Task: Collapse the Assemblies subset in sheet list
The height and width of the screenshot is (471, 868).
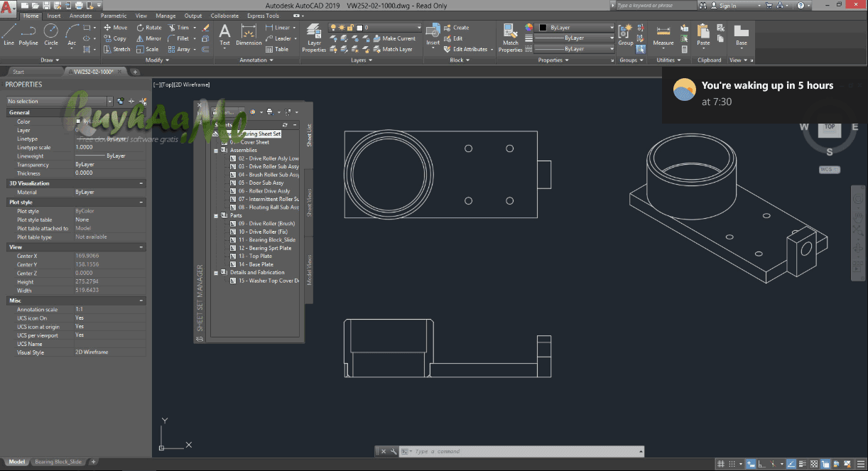Action: point(216,151)
